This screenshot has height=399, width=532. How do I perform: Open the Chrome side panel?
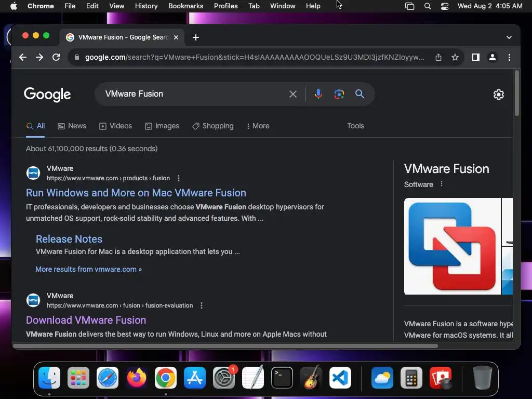click(476, 57)
